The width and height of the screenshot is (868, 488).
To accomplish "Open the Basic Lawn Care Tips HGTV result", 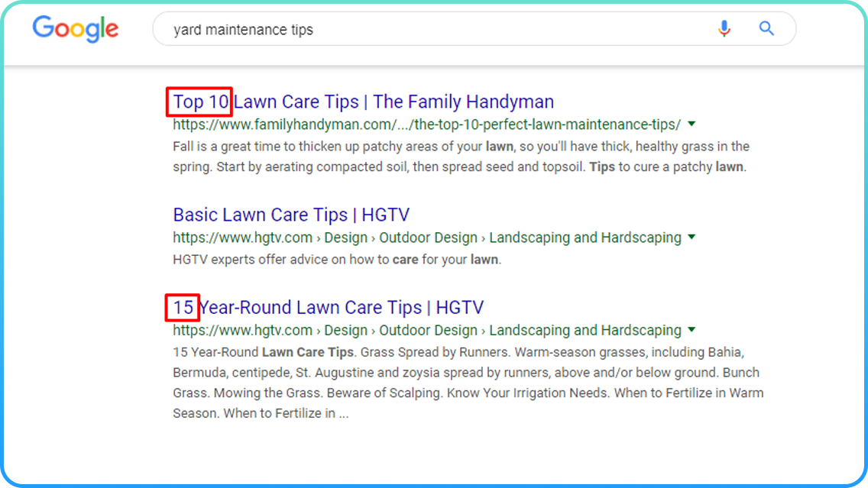I will (x=291, y=215).
